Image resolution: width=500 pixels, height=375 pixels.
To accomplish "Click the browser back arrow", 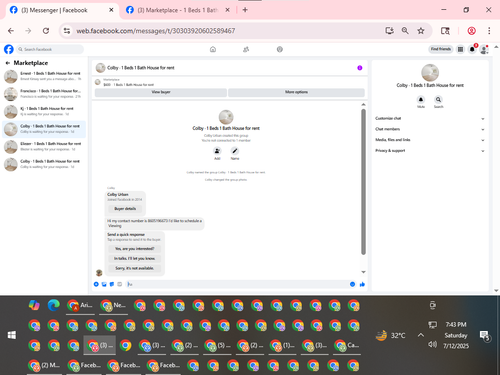I will click(x=11, y=31).
